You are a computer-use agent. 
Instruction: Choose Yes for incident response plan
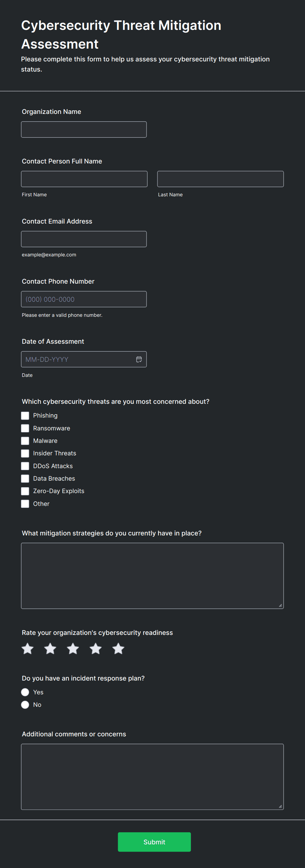tap(25, 692)
